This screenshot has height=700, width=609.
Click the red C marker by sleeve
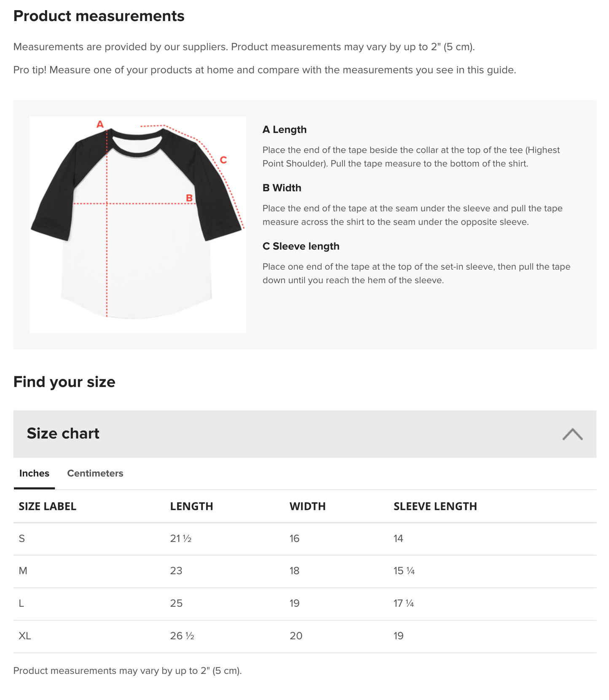pos(223,160)
